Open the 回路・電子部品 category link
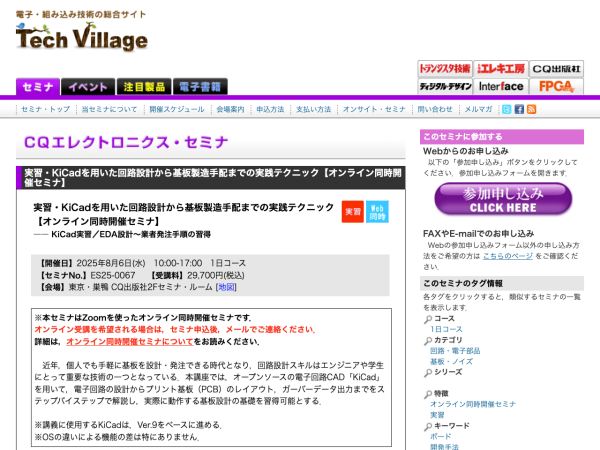600x450 pixels. (x=455, y=351)
